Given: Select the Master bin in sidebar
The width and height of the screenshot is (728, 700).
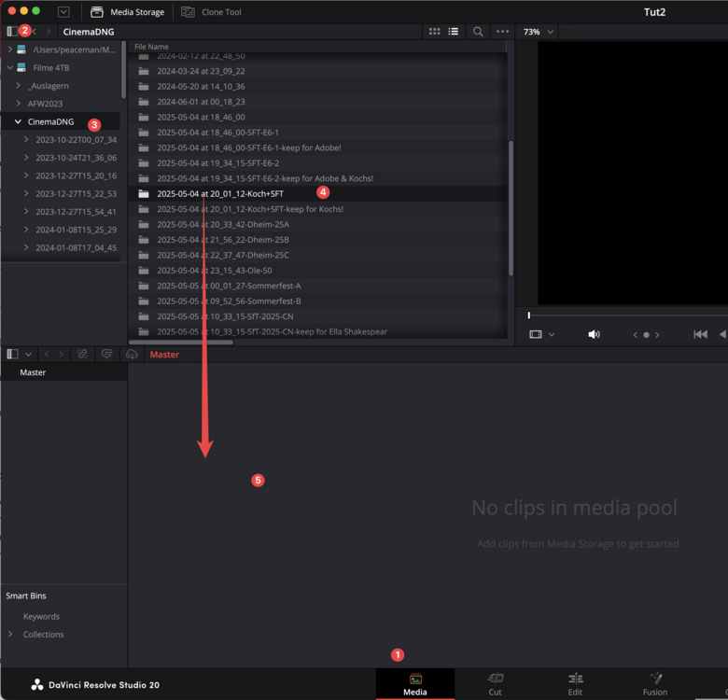Looking at the screenshot, I should click(x=33, y=372).
